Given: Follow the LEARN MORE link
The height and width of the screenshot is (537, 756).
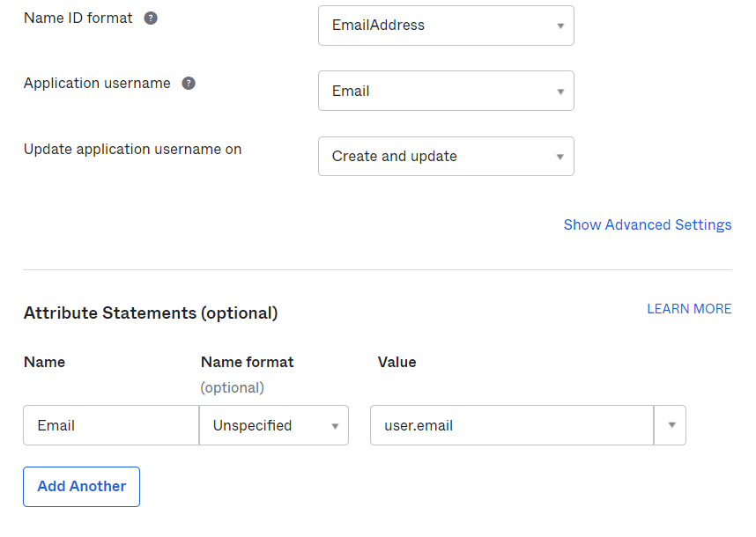Looking at the screenshot, I should click(x=689, y=309).
